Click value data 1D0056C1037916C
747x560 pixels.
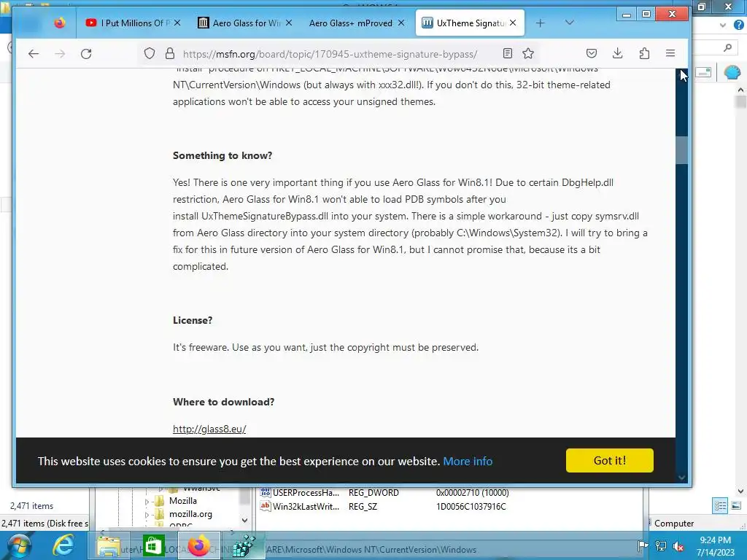tap(471, 507)
